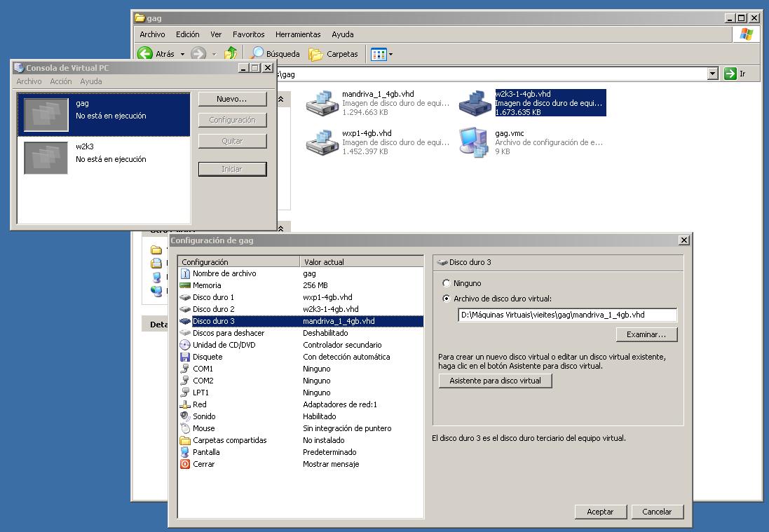Open the forward history dropdown arrow
The width and height of the screenshot is (769, 532).
(x=215, y=55)
